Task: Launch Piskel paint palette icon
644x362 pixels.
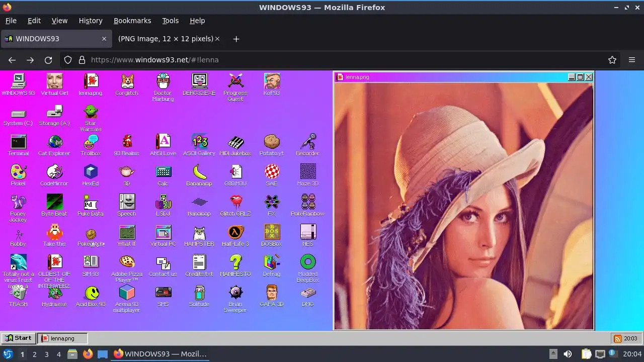Action: click(x=18, y=172)
